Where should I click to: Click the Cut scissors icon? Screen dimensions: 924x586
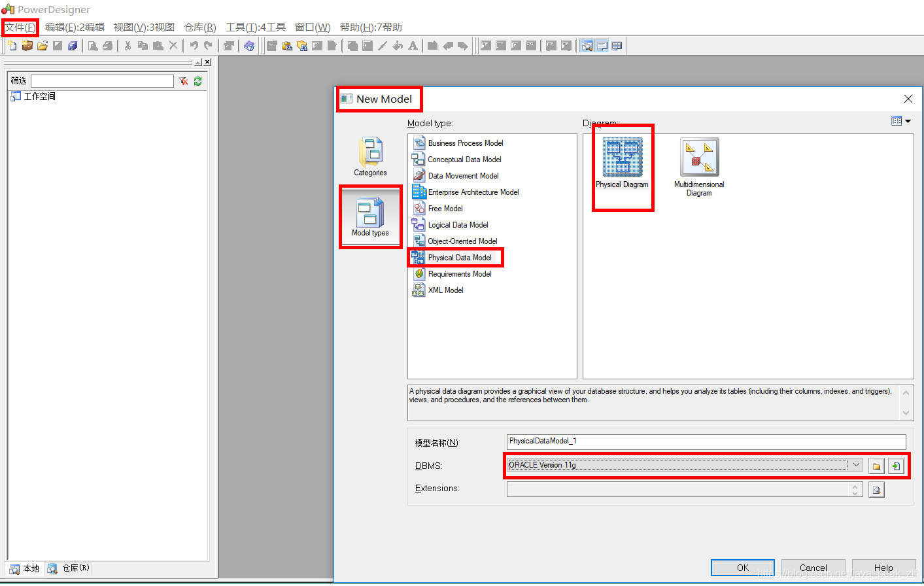[128, 46]
